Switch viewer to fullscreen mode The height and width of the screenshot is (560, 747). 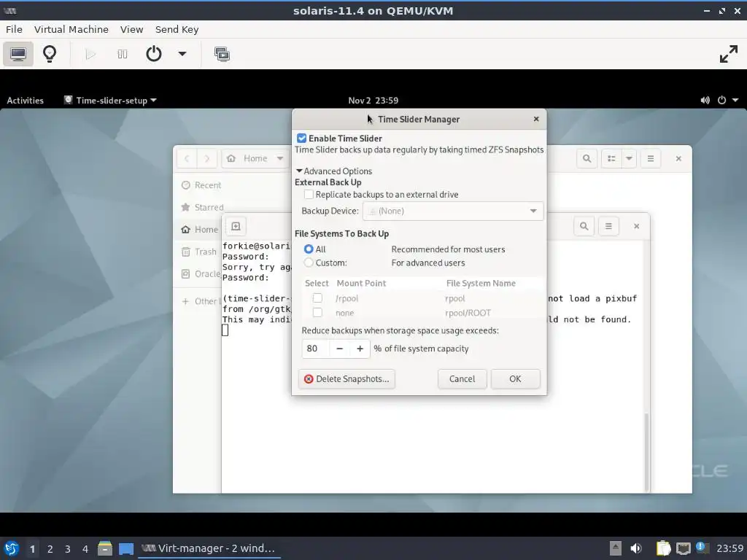click(x=729, y=54)
